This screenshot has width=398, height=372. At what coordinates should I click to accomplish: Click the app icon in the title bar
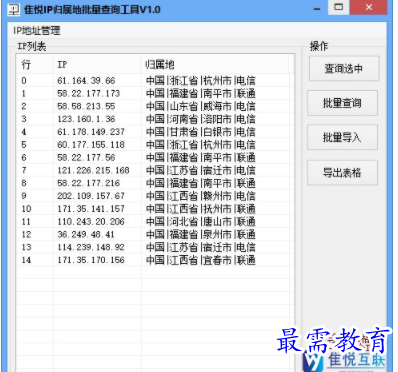[14, 9]
